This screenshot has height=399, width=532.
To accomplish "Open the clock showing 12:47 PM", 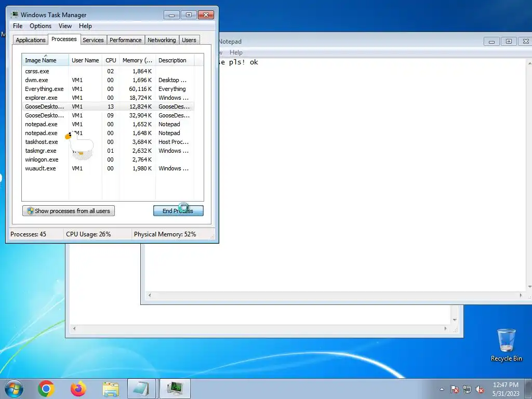I will pyautogui.click(x=506, y=389).
